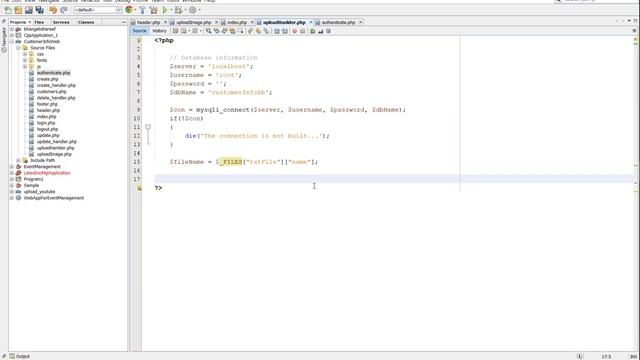Click the editor Forward navigation icon
The height and width of the screenshot is (360, 640).
point(195,31)
